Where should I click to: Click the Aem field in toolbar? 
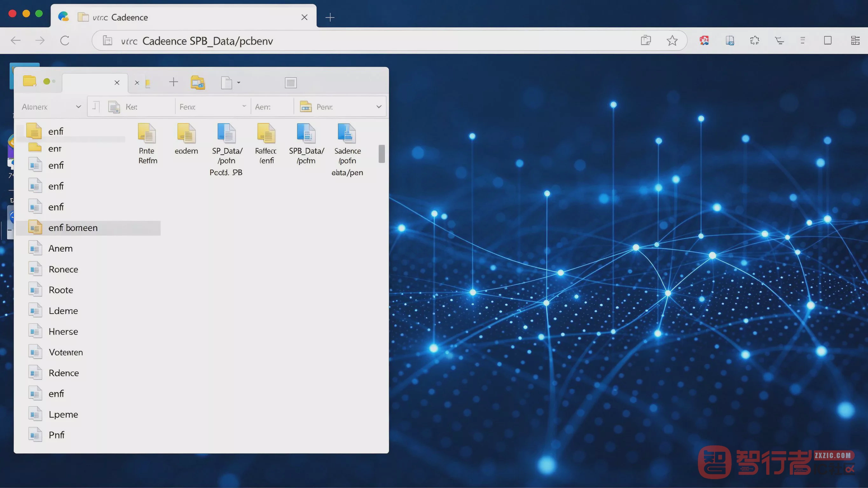(272, 107)
